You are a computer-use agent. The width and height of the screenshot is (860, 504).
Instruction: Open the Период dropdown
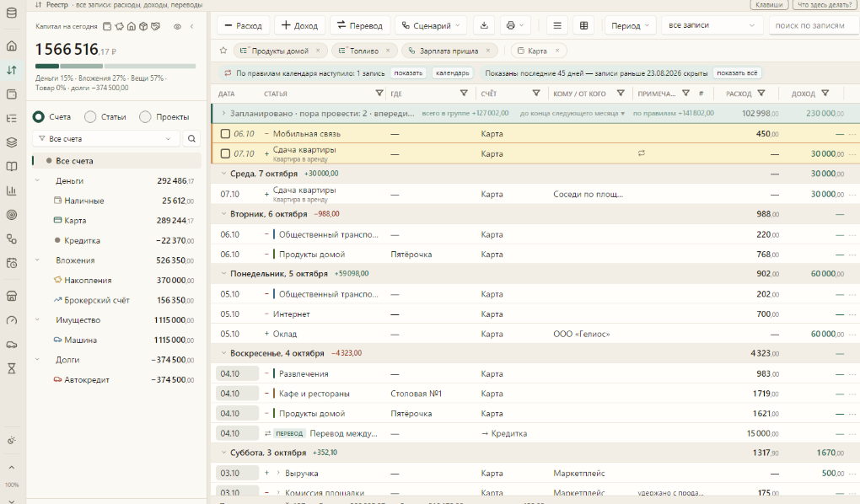pos(630,25)
